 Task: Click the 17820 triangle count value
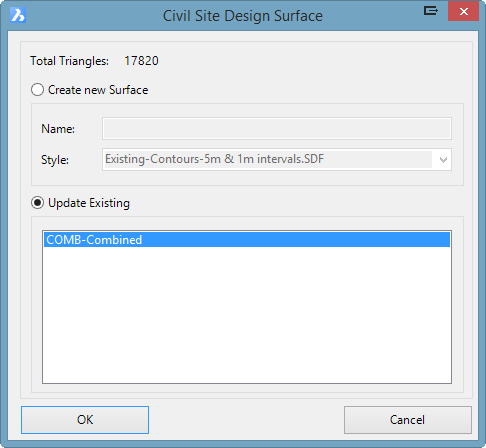[x=141, y=61]
